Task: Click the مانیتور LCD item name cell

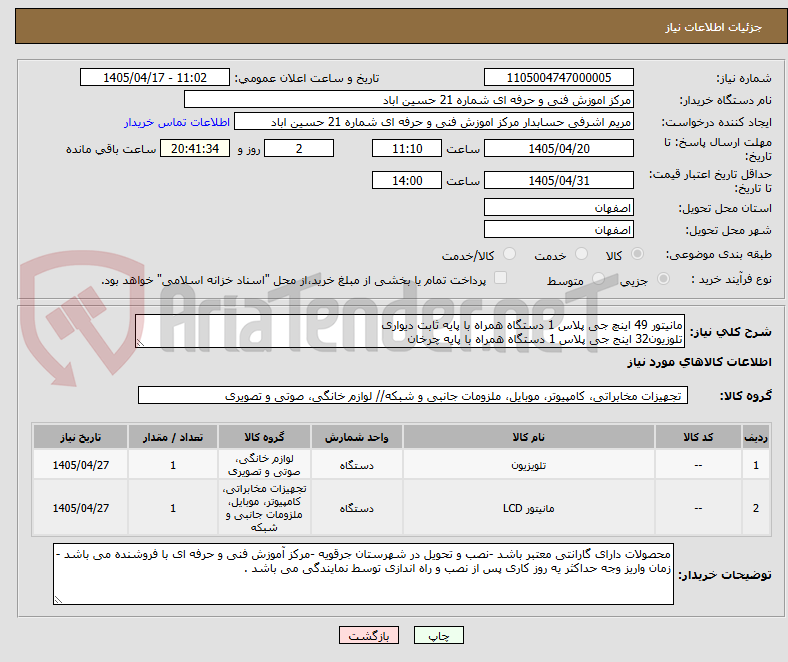Action: [x=528, y=508]
